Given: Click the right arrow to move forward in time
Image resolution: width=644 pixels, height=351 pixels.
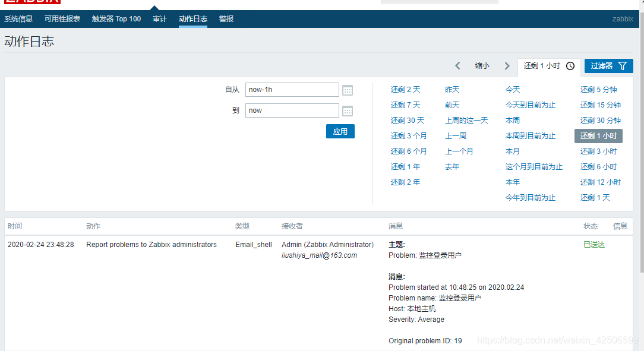Looking at the screenshot, I should coord(507,66).
